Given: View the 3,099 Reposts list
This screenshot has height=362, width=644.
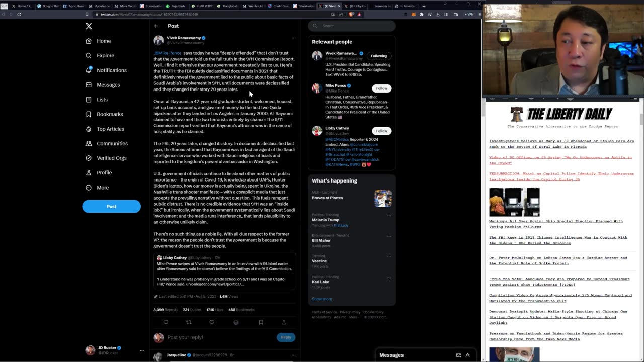Looking at the screenshot, I should click(x=166, y=310).
